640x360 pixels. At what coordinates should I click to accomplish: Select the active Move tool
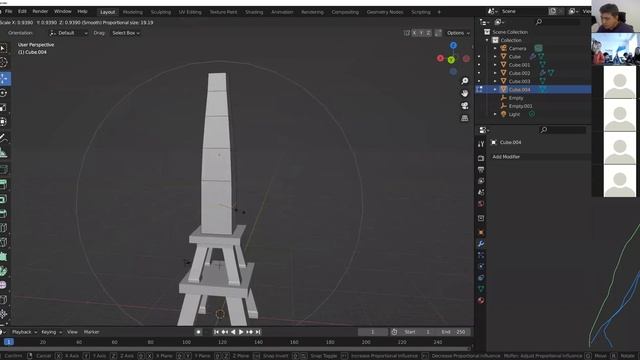point(4,78)
